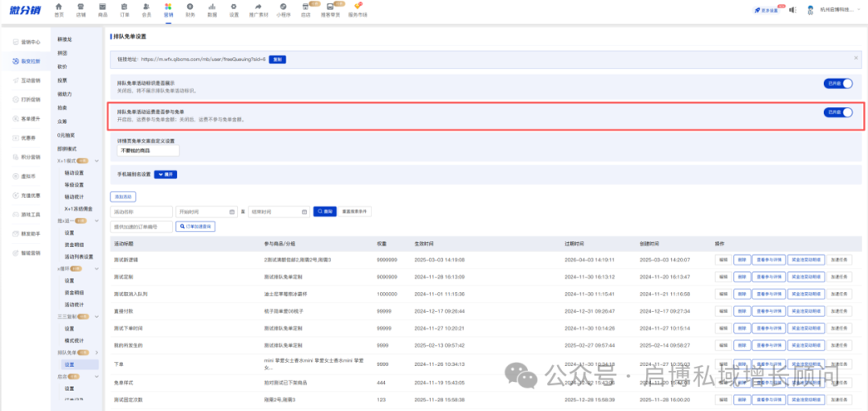868x411 pixels.
Task: Toggle the 排队免单活动运费是否参与免单 switch
Action: (x=837, y=113)
